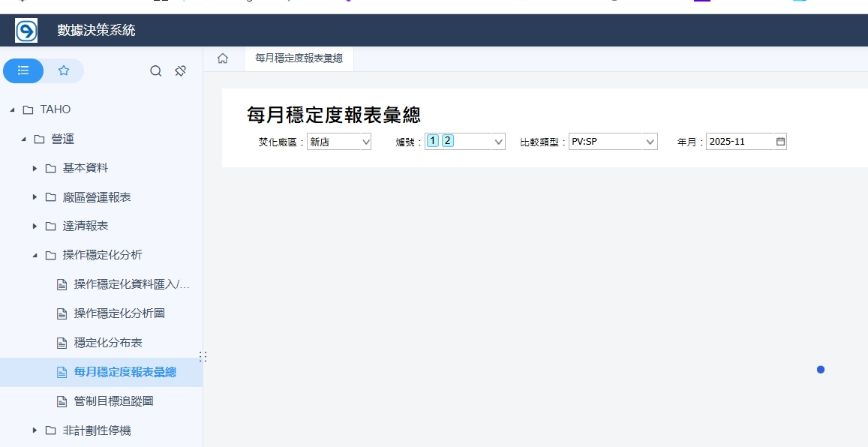Expand the 基本資料 folder

pos(35,168)
